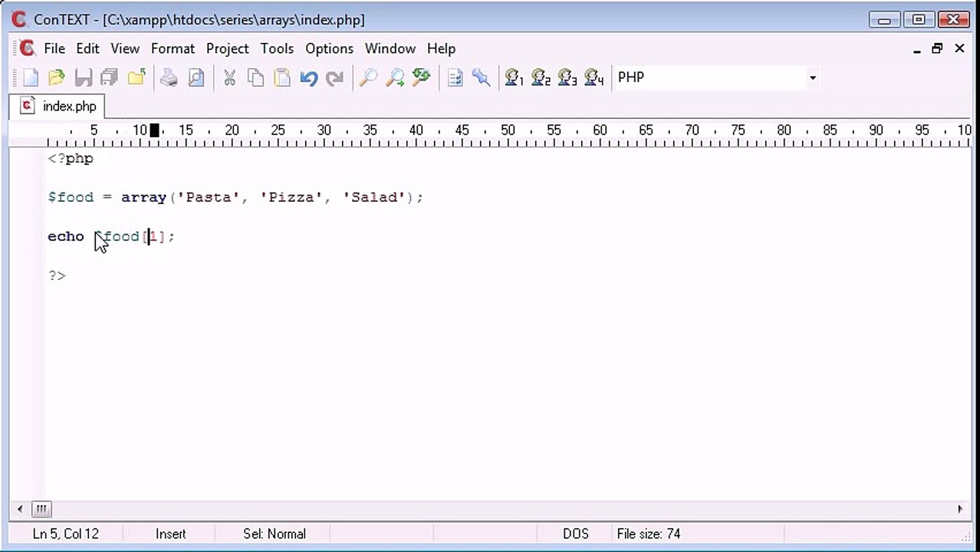Click the pin-shaped Stay on Top icon
Image resolution: width=980 pixels, height=552 pixels.
(x=481, y=77)
